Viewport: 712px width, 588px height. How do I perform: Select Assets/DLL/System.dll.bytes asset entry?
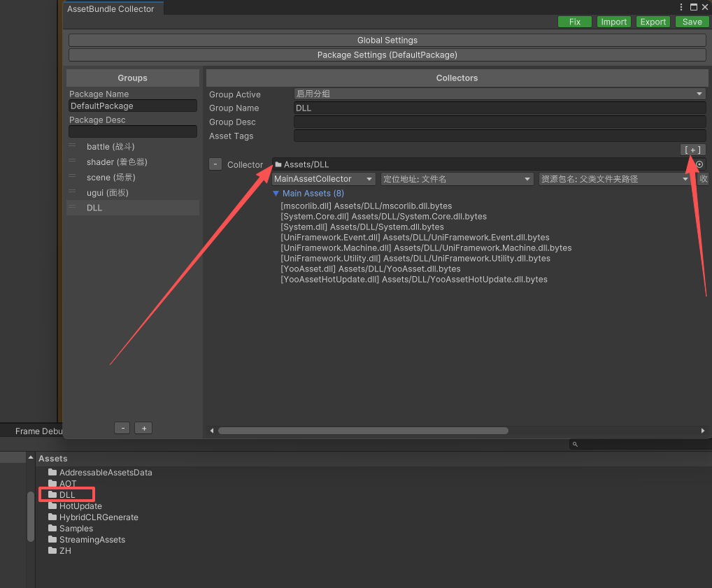click(x=362, y=227)
